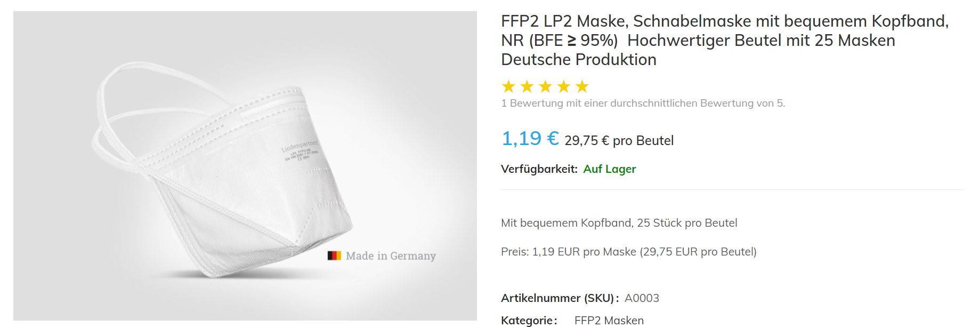Click the SKU value 'A0003'
Screen dimensions: 980x327
click(642, 298)
